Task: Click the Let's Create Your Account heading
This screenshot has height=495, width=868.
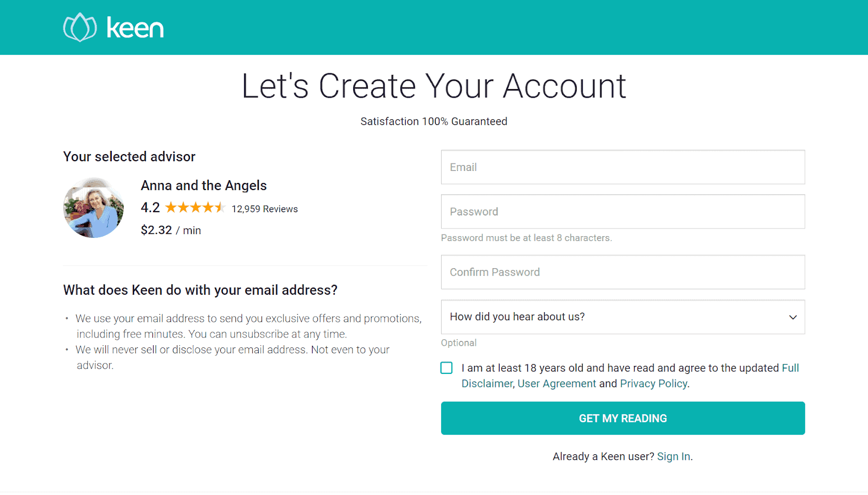Action: [x=434, y=86]
